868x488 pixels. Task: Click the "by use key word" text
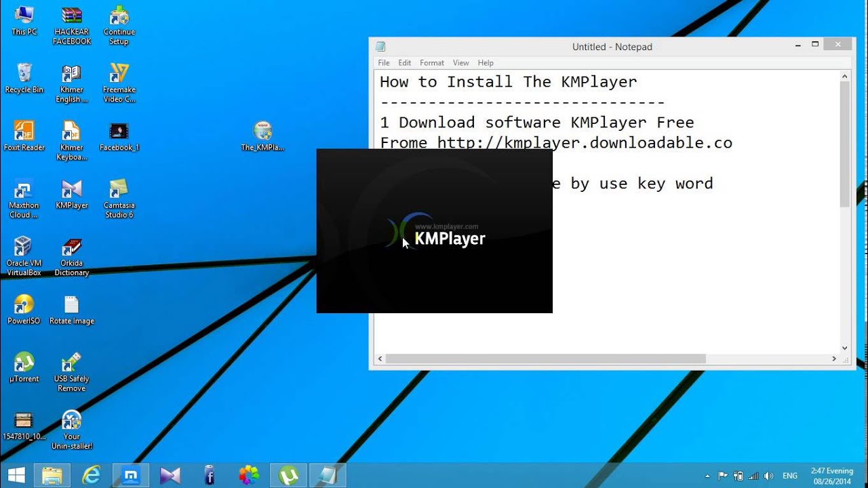point(642,184)
